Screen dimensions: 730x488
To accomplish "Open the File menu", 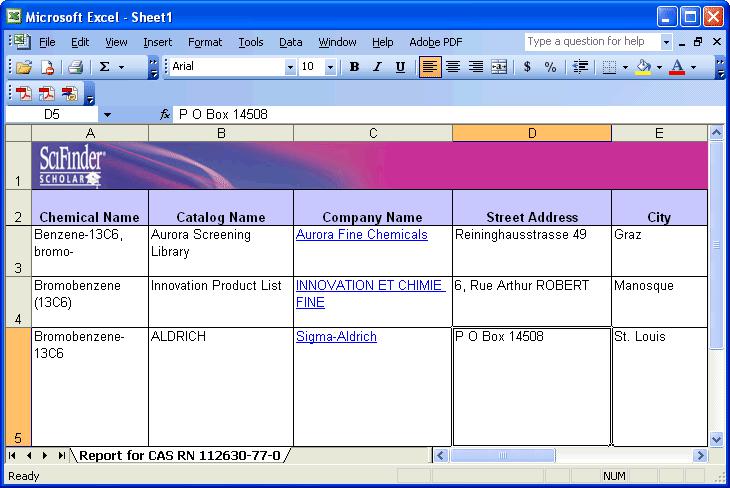I will 47,42.
